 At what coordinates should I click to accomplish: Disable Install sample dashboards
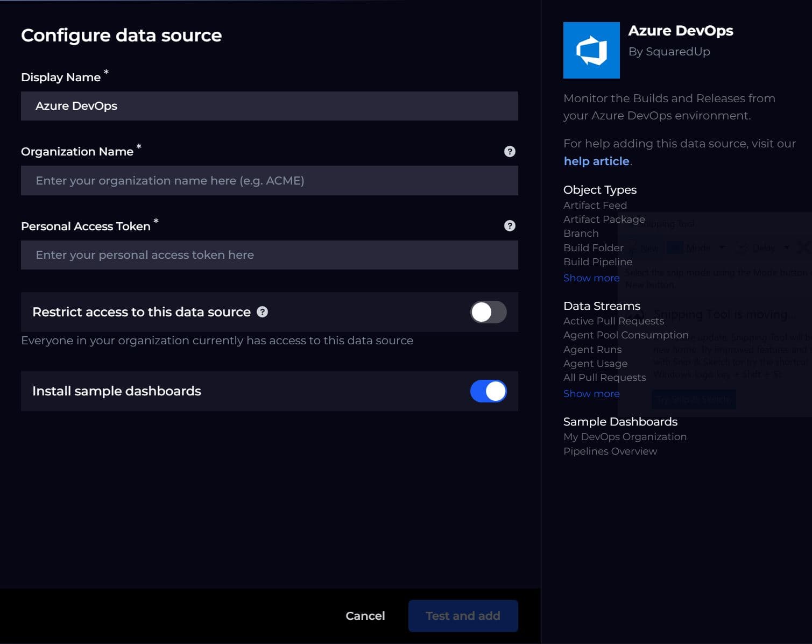coord(488,391)
